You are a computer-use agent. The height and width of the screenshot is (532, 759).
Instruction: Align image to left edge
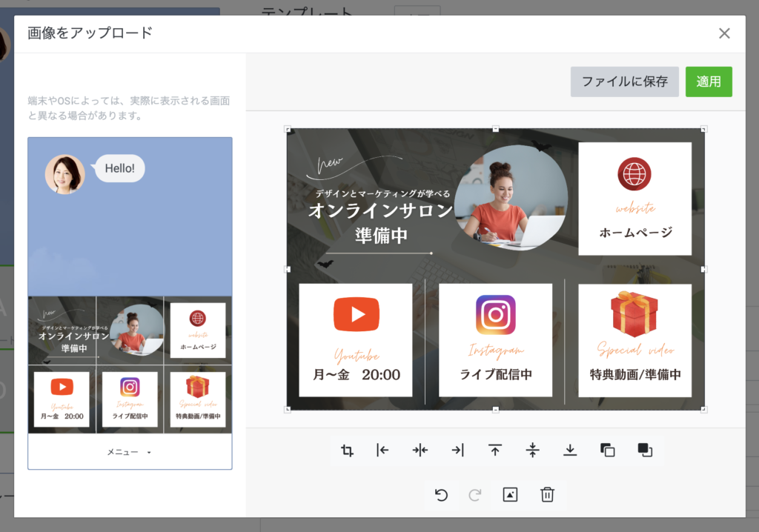(383, 450)
